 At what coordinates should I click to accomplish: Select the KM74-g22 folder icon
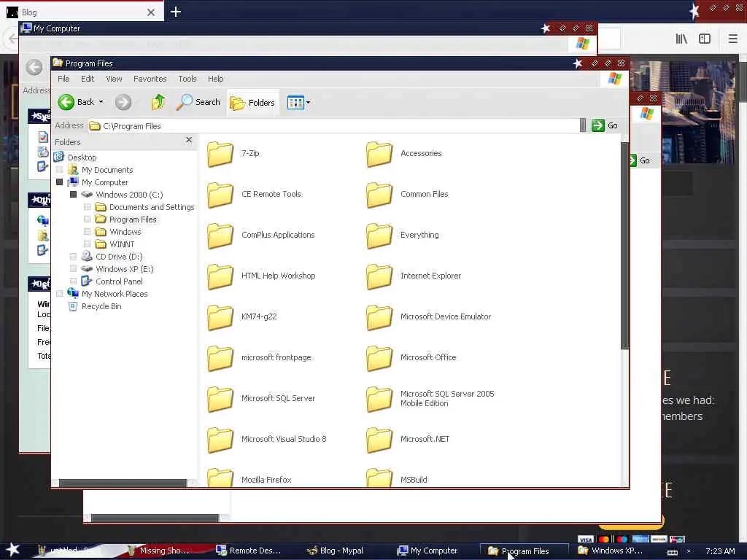click(220, 317)
